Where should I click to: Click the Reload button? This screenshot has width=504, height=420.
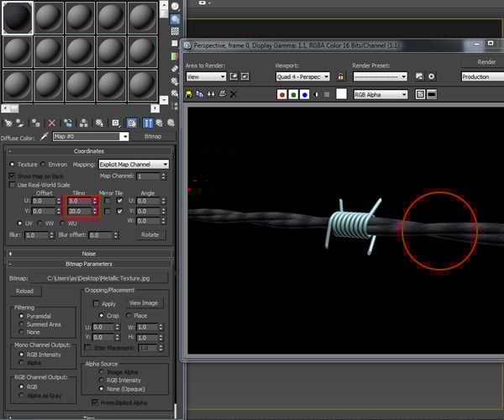tap(24, 291)
